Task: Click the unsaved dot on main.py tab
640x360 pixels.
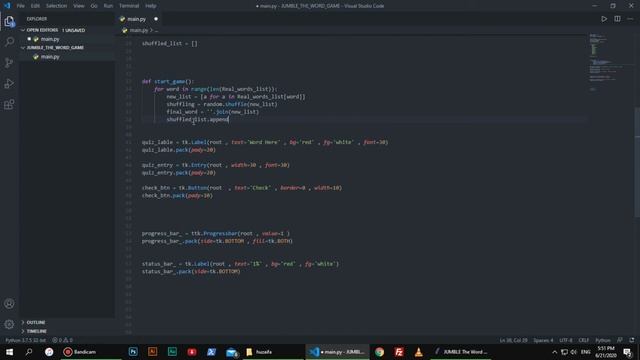Action: pos(156,19)
